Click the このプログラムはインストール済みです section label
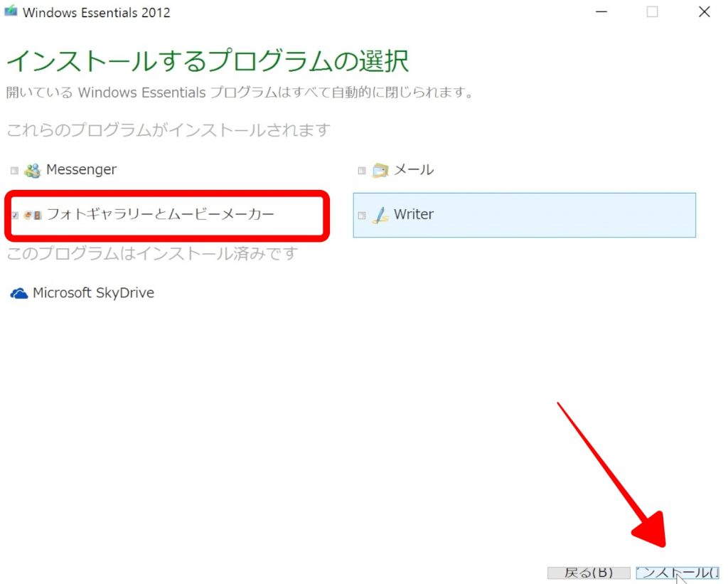This screenshot has width=728, height=584. pos(152,254)
